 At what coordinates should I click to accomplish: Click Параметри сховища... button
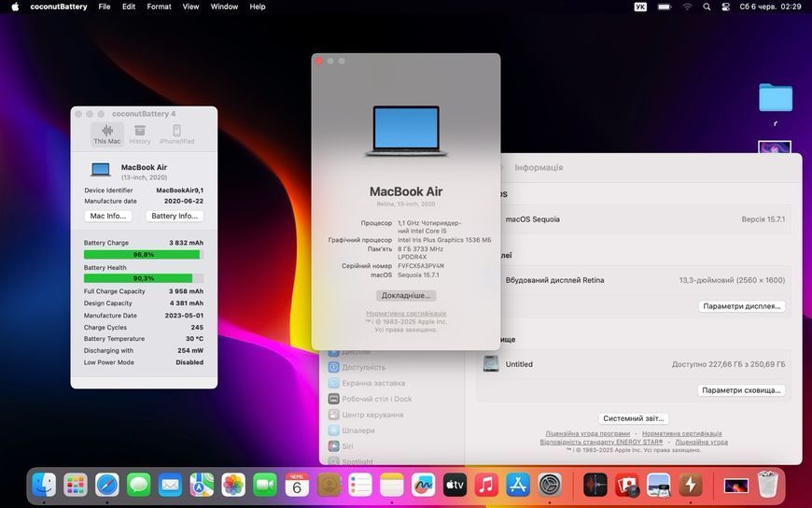click(x=741, y=390)
